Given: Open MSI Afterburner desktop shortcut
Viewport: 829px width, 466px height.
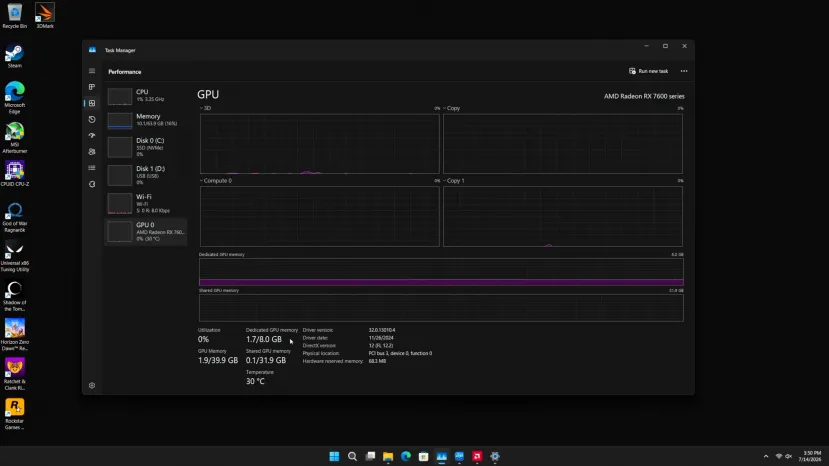Looking at the screenshot, I should (x=14, y=138).
